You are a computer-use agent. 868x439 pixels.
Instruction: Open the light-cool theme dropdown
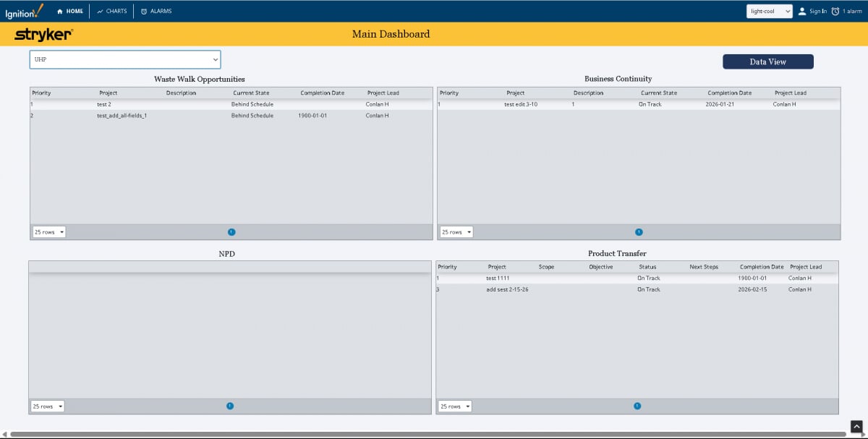tap(770, 12)
